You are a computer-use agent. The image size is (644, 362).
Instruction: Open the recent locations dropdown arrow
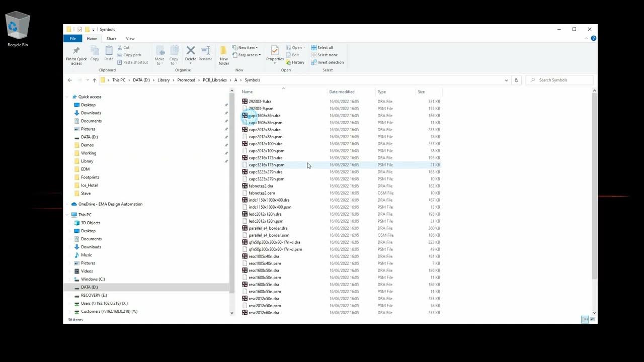[x=88, y=80]
